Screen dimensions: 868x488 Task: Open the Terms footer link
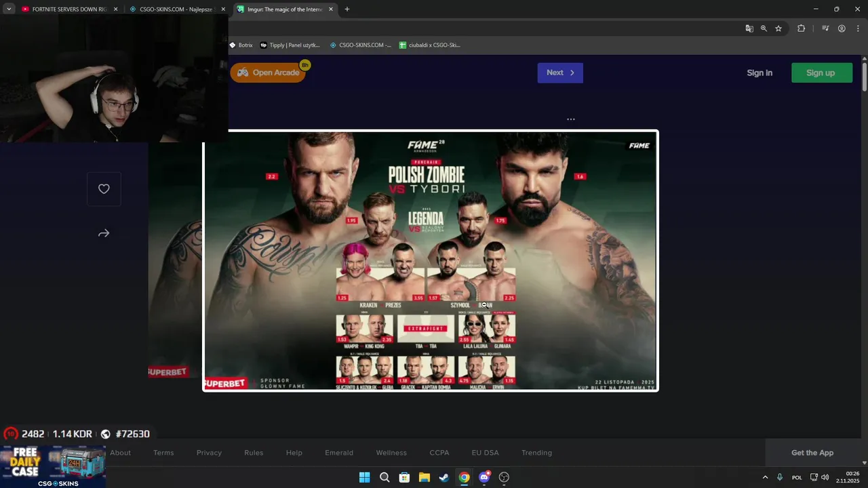(x=163, y=453)
